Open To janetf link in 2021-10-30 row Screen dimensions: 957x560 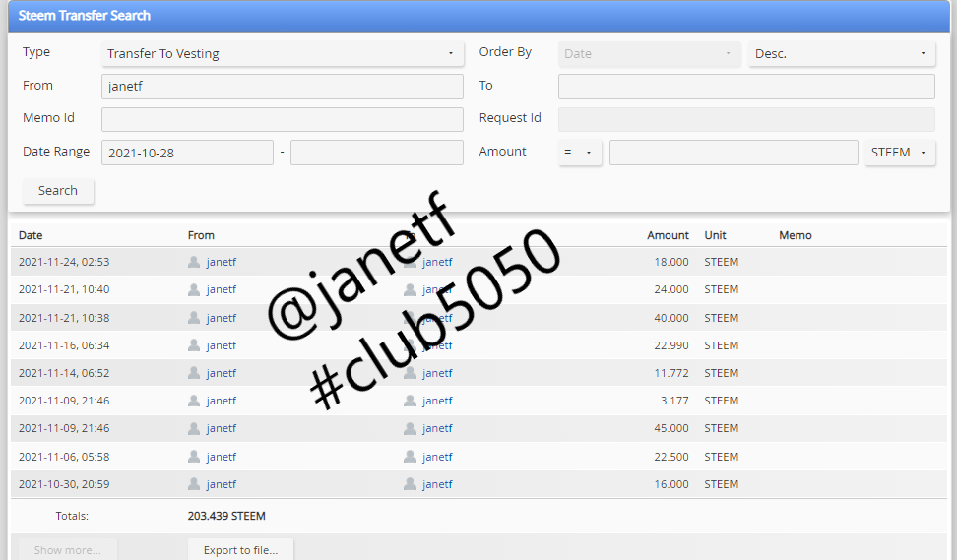437,484
